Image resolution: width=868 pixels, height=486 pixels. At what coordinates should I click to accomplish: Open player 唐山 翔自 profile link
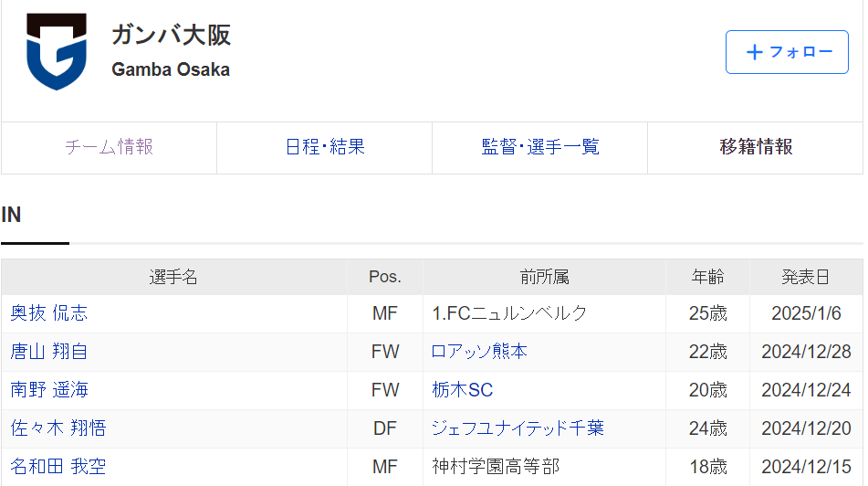pos(48,352)
